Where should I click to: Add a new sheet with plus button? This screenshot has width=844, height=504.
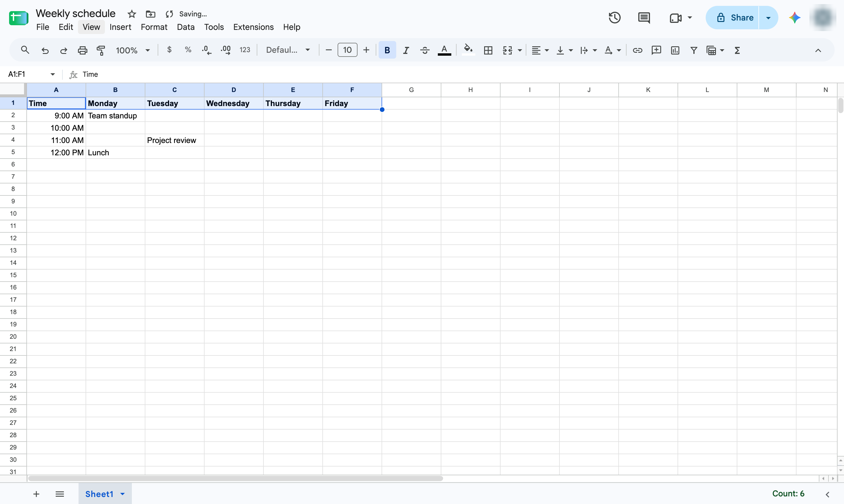(36, 494)
